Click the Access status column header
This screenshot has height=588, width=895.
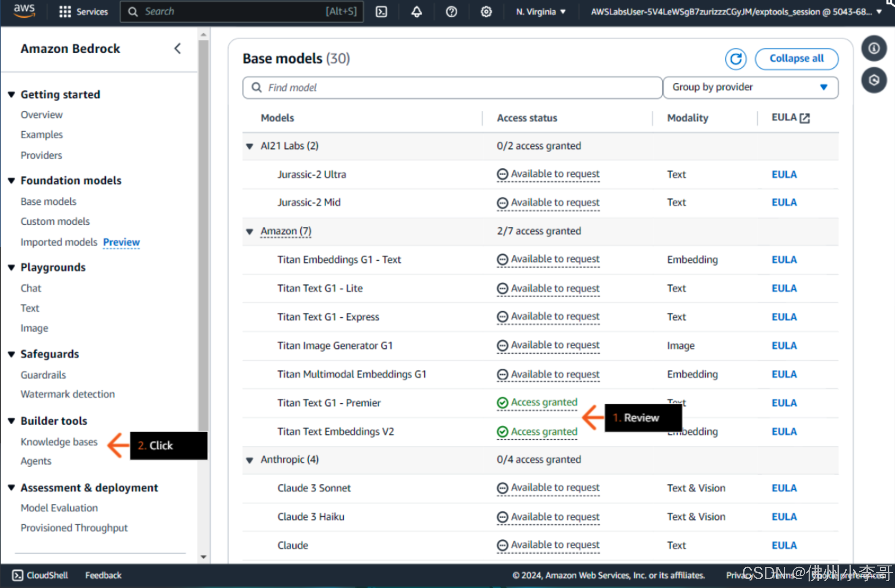pos(527,118)
